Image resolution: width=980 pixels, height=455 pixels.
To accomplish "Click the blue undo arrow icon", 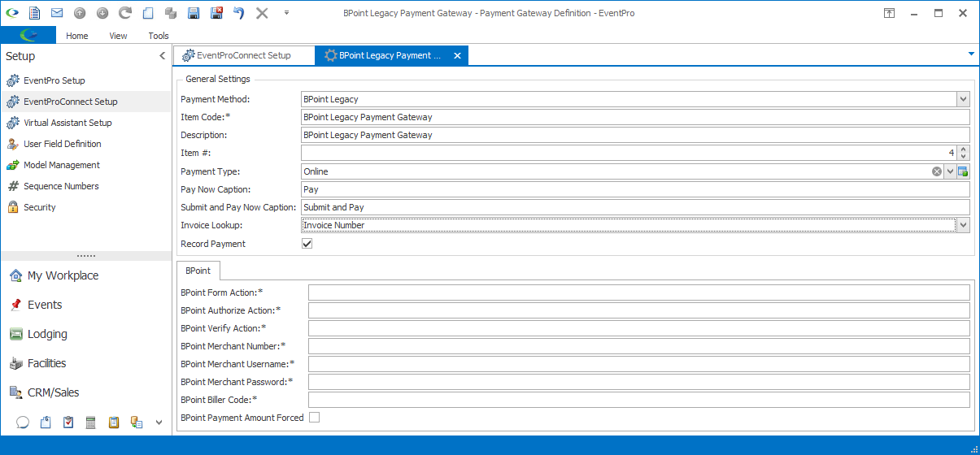I will click(x=239, y=13).
